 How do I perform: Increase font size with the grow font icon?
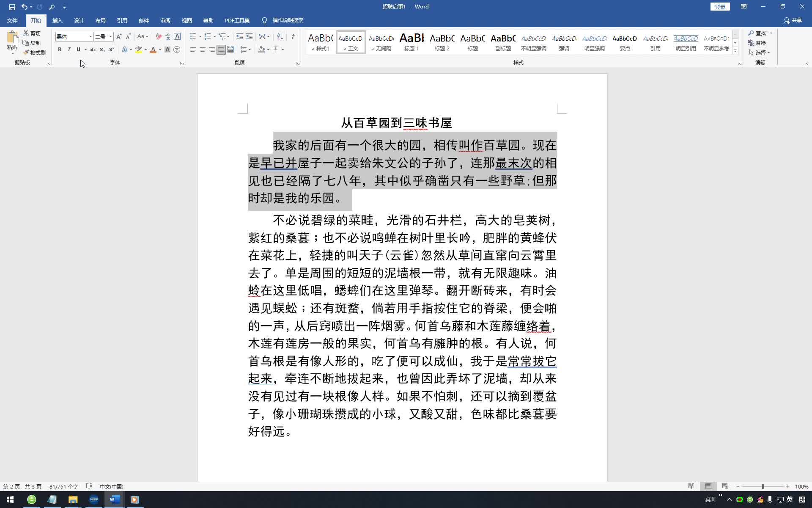point(119,36)
